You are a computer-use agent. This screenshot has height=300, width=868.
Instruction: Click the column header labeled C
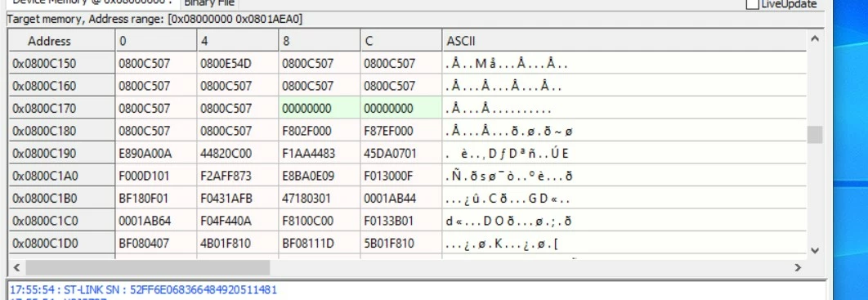tap(401, 41)
